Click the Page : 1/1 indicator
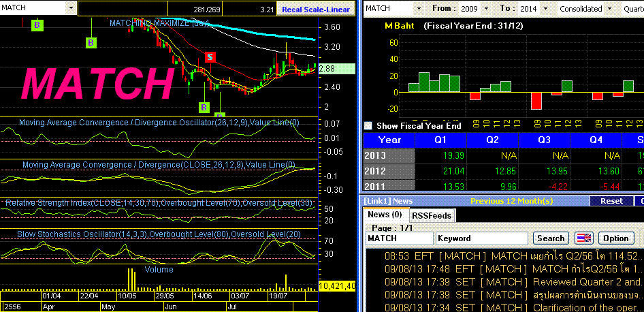This screenshot has width=644, height=312. (x=392, y=228)
